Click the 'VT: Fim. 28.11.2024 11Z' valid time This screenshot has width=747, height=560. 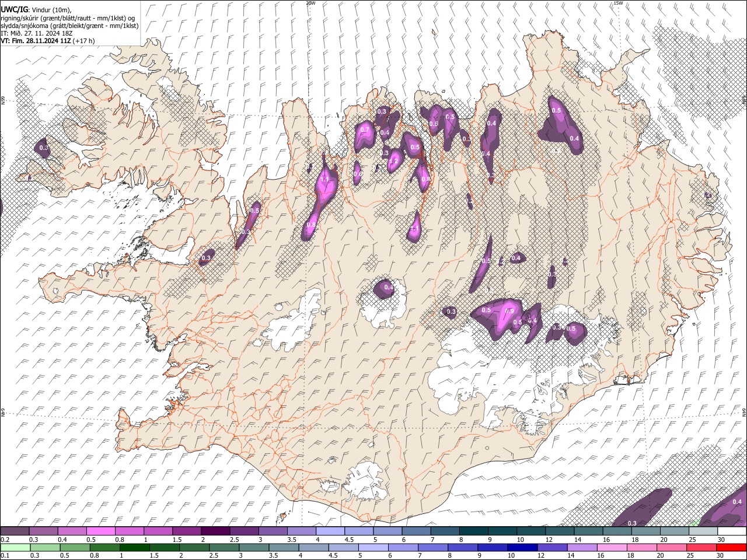pyautogui.click(x=36, y=41)
